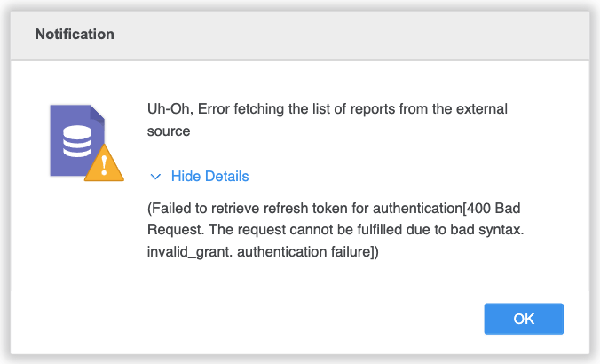Image resolution: width=600 pixels, height=364 pixels.
Task: Click the 'invalid_grant. authentication failure' line
Action: point(263,252)
